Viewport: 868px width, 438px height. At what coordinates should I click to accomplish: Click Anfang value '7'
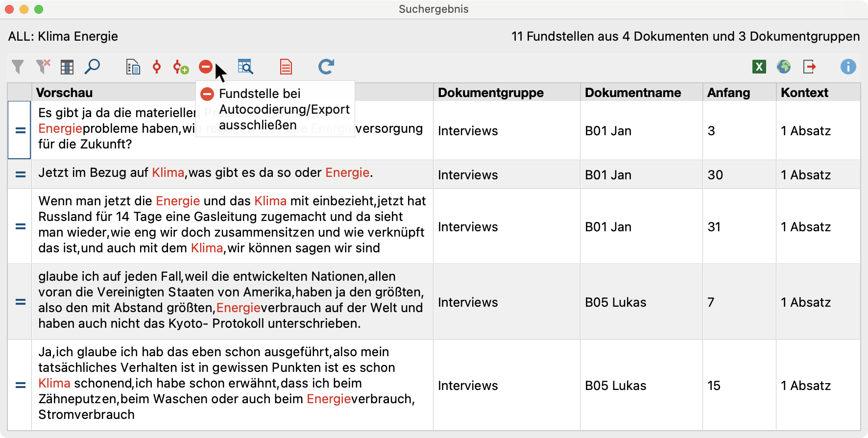tap(711, 302)
